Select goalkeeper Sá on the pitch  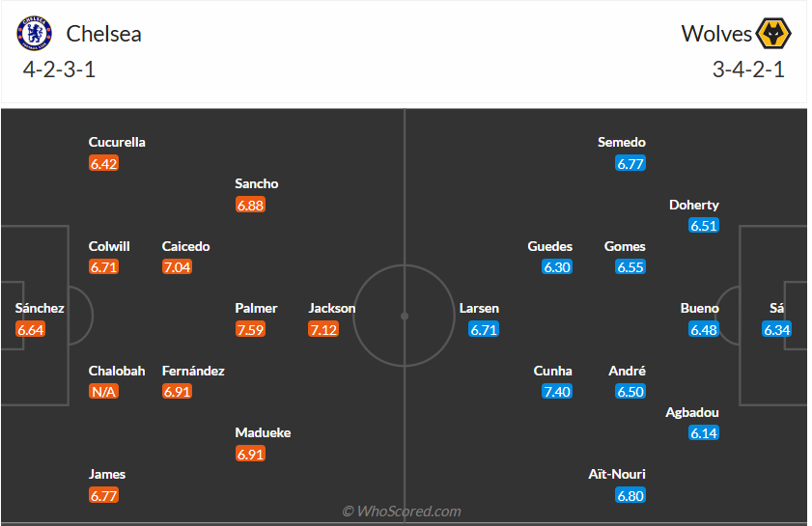pyautogui.click(x=776, y=309)
